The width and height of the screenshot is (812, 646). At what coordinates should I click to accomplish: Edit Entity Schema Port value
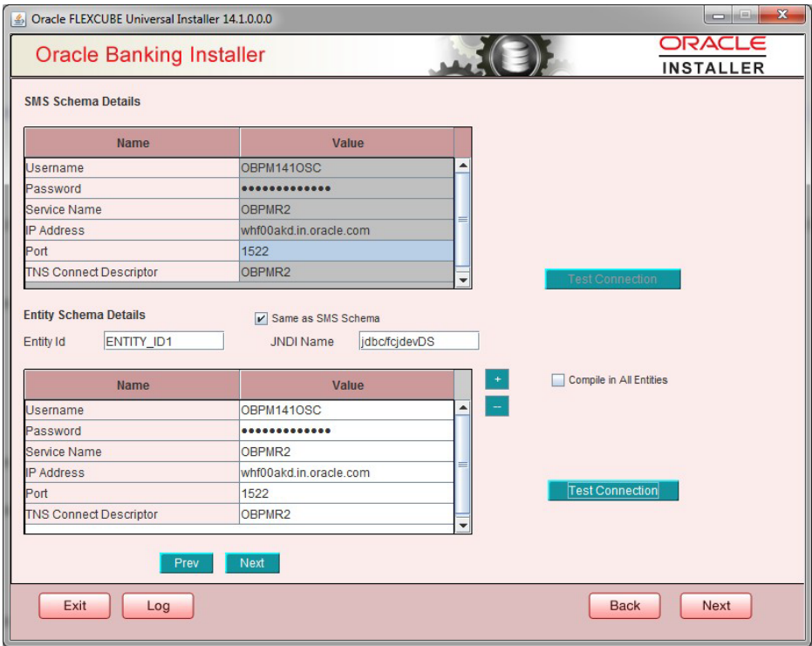click(346, 493)
